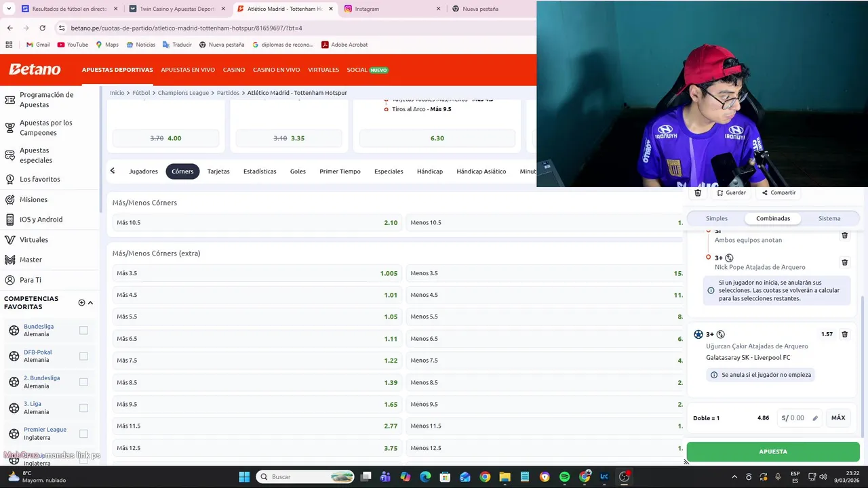868x488 pixels.
Task: Add a favorite competition with plus icon
Action: [x=81, y=303]
